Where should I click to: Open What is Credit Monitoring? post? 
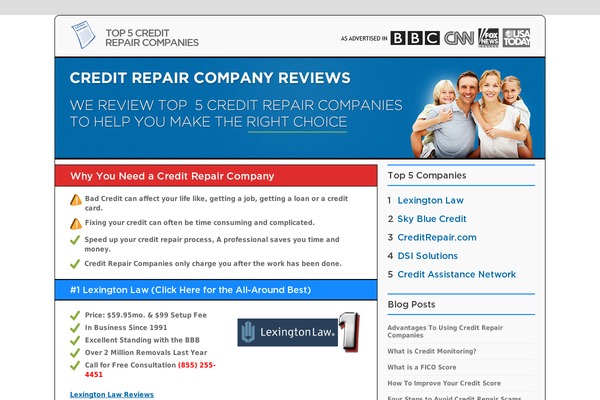(432, 351)
